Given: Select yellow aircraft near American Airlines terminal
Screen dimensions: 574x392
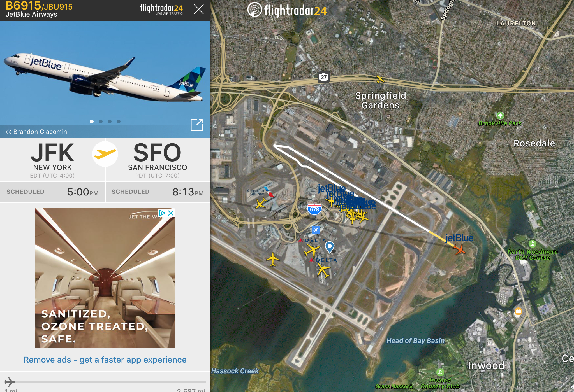Looking at the screenshot, I should pyautogui.click(x=261, y=203).
